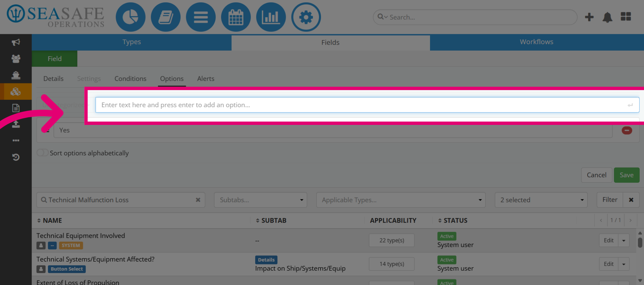This screenshot has width=644, height=285.
Task: Expand Edit dropdown for Technical Systems/Equipment Affected
Action: (x=624, y=264)
